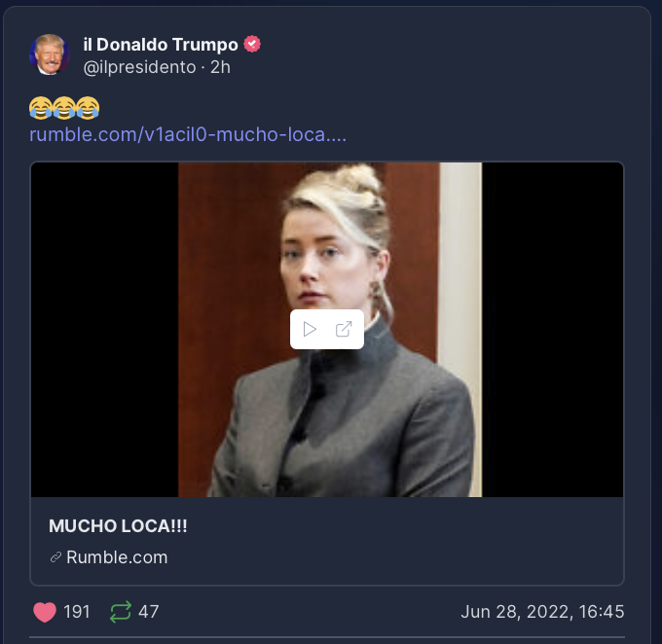Boost the post with the repost arrows icon
662x644 pixels.
coord(121,612)
